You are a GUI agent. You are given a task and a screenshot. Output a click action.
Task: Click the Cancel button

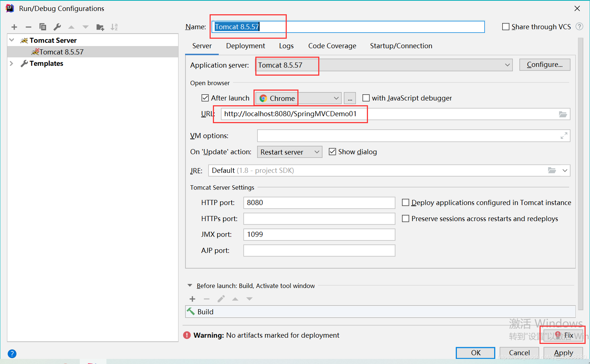(519, 353)
